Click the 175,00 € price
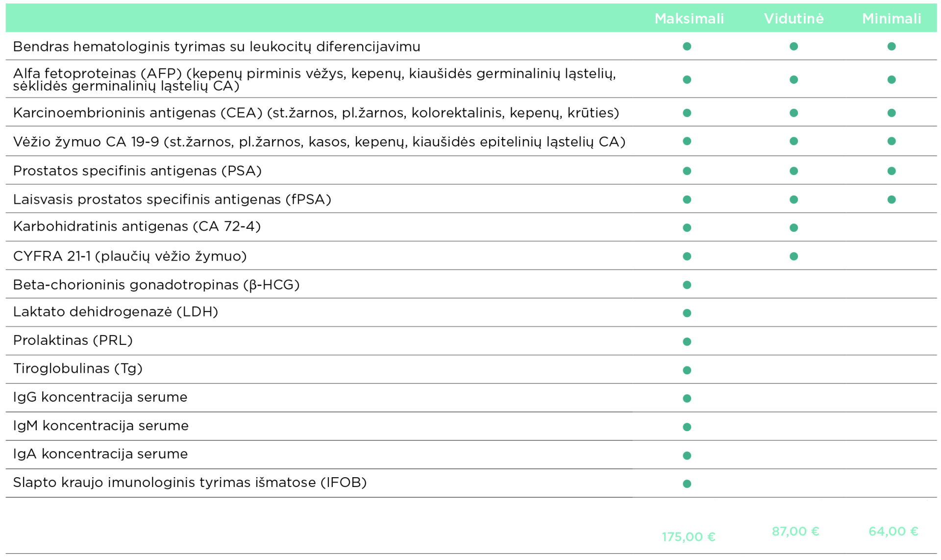Viewport: 941px width, 560px height. [x=689, y=537]
